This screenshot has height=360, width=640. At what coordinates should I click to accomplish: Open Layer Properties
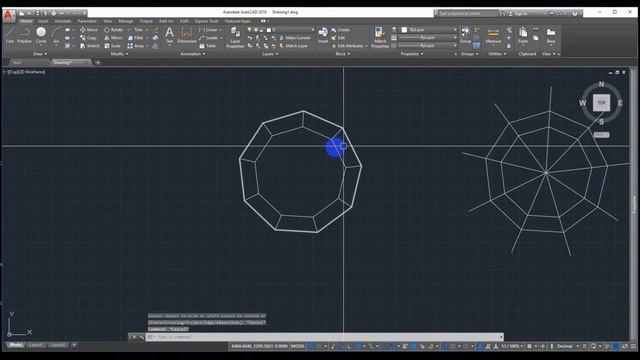tap(235, 38)
